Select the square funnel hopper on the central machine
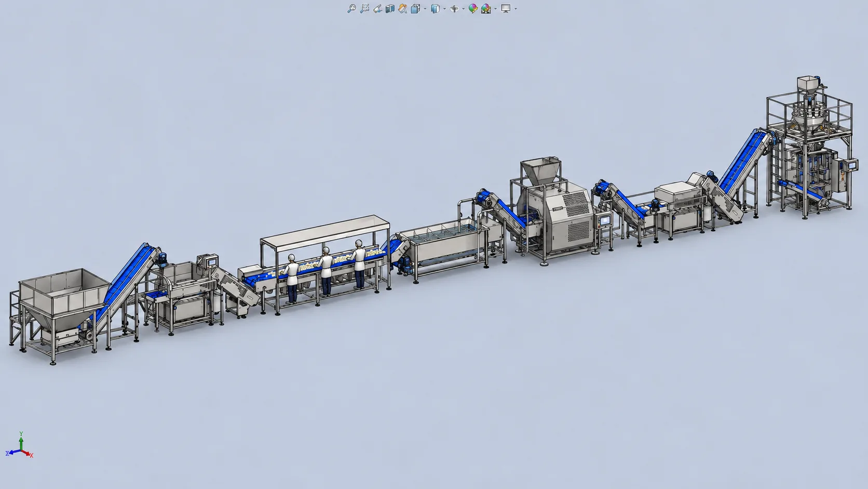This screenshot has width=868, height=489. [541, 171]
